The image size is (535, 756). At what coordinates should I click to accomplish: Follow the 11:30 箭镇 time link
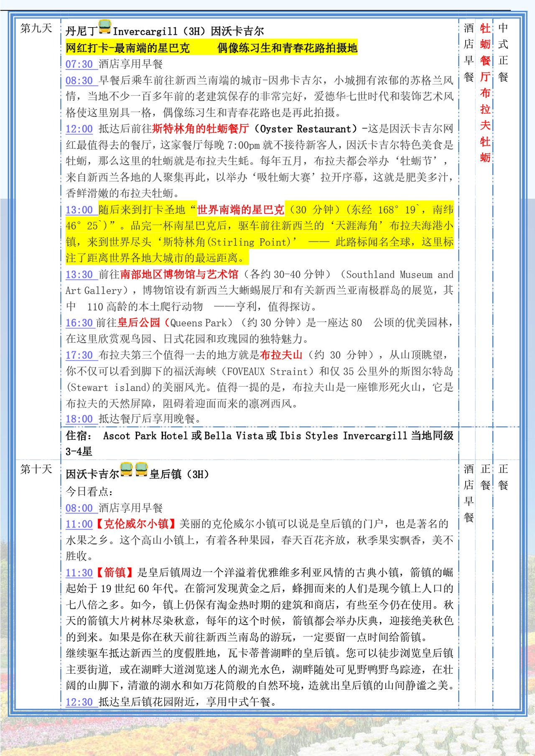tap(79, 573)
